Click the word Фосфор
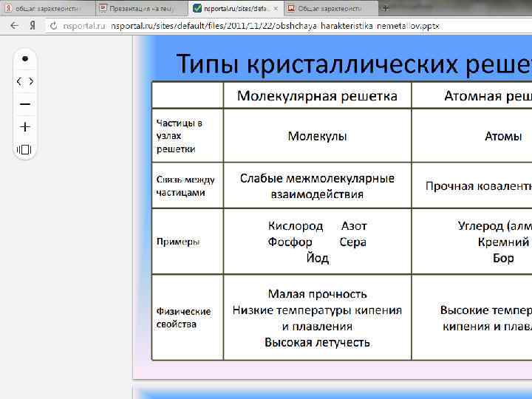Image resolution: width=532 pixels, height=399 pixels. [290, 242]
